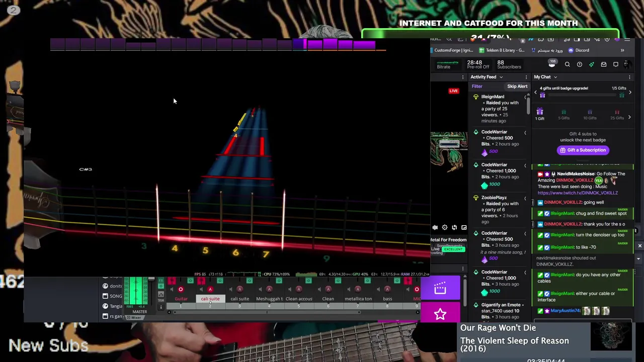Go to next gift badge progress card
644x362 pixels.
pyautogui.click(x=630, y=93)
